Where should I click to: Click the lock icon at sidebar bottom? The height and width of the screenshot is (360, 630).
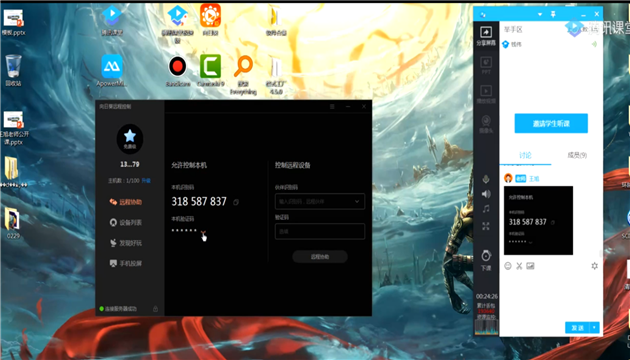[x=155, y=309]
